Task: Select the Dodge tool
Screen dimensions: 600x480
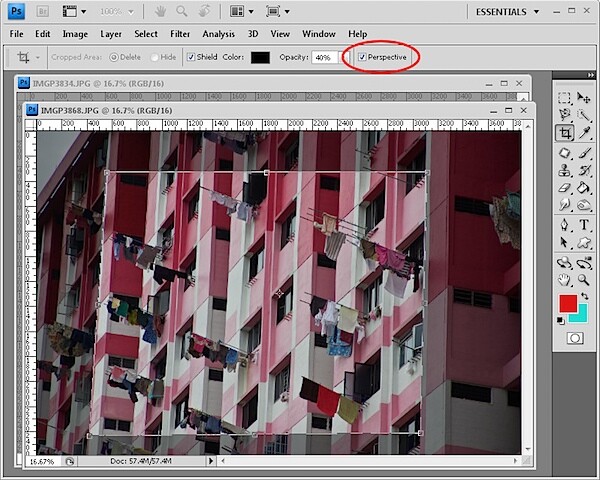Action: pyautogui.click(x=564, y=205)
